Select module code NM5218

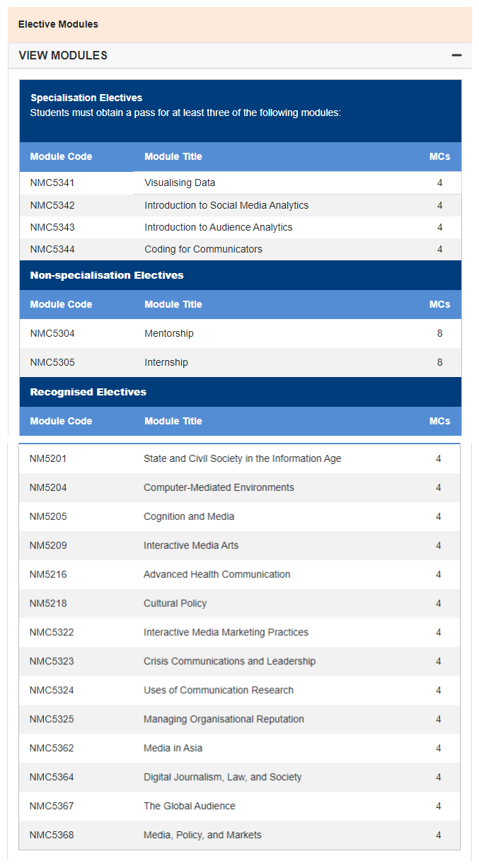48,603
